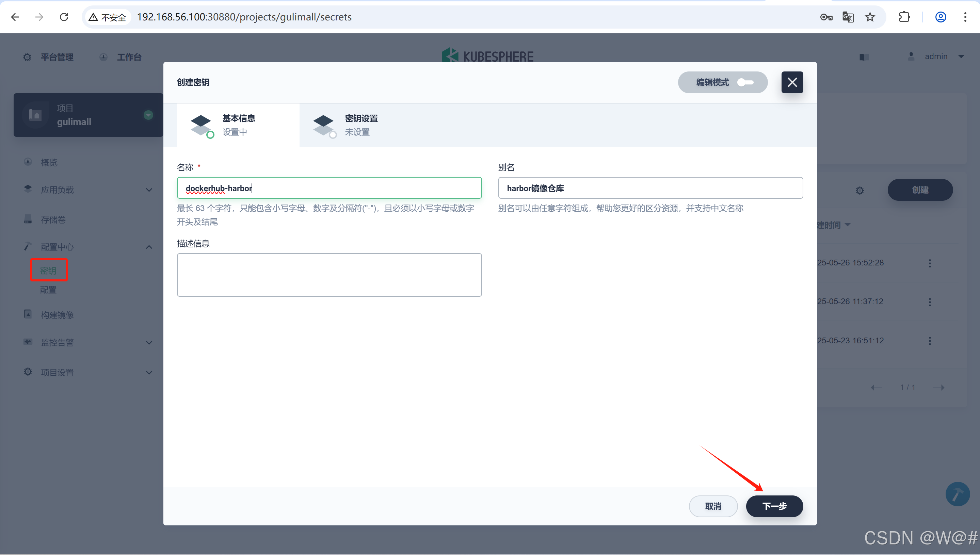The height and width of the screenshot is (555, 980).
Task: Open actions menu for 15:52:28 row
Action: (930, 263)
